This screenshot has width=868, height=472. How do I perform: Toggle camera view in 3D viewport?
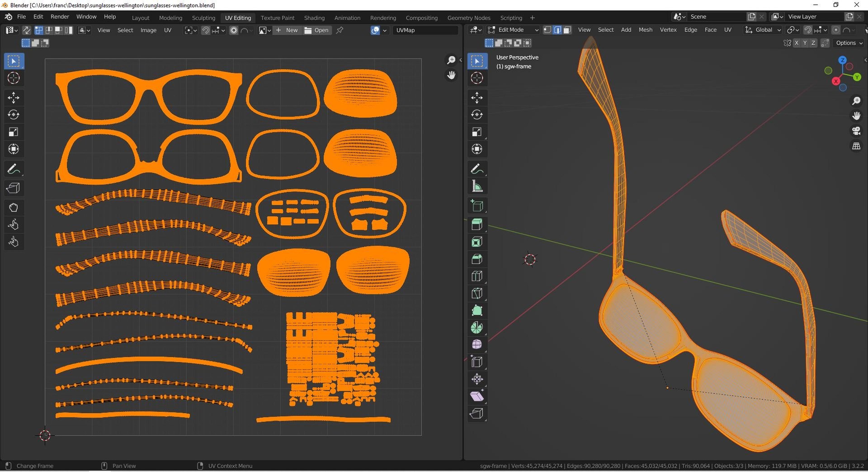click(856, 131)
